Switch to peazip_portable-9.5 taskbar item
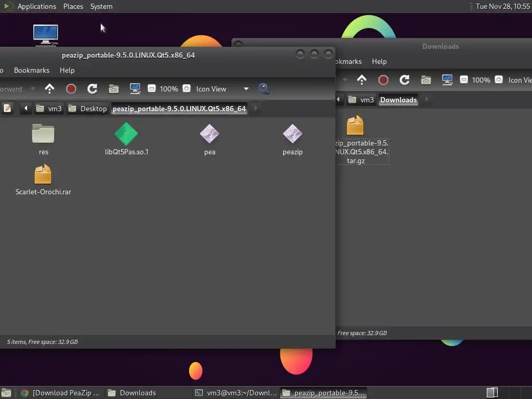The height and width of the screenshot is (399, 532). point(324,393)
